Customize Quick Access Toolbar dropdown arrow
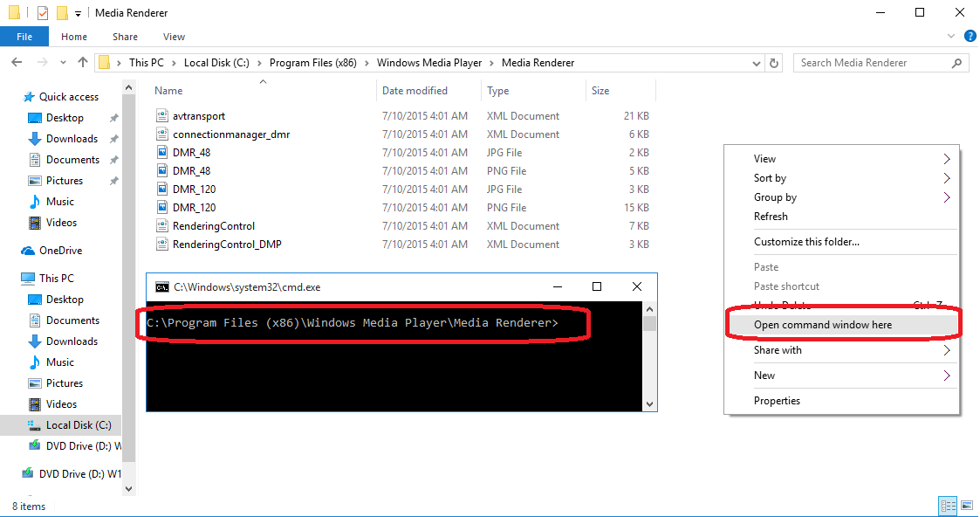Screen dimensions: 980x517 tap(78, 13)
